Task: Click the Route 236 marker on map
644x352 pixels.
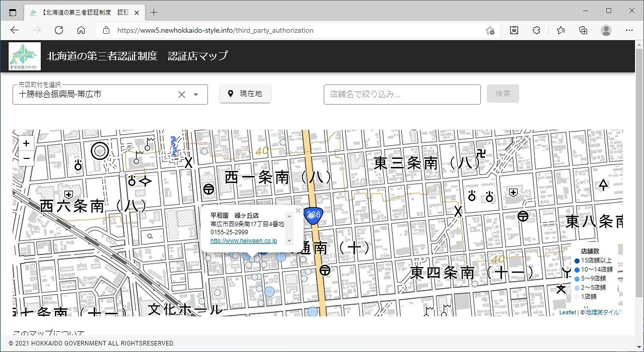Action: pos(313,215)
